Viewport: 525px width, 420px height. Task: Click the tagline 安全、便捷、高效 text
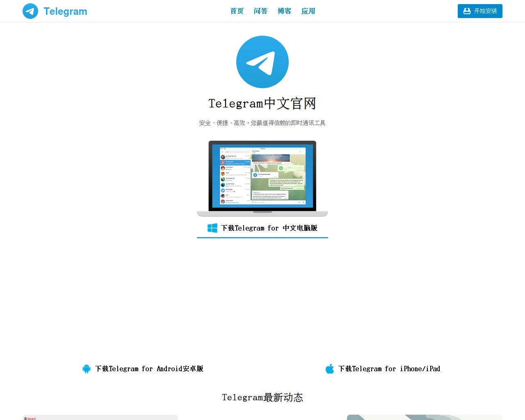pos(262,123)
